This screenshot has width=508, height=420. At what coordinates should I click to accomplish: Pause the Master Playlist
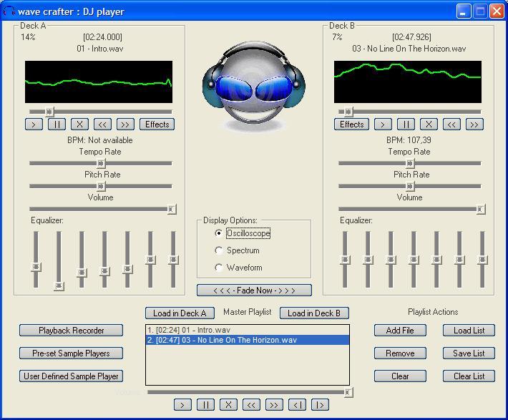205,405
